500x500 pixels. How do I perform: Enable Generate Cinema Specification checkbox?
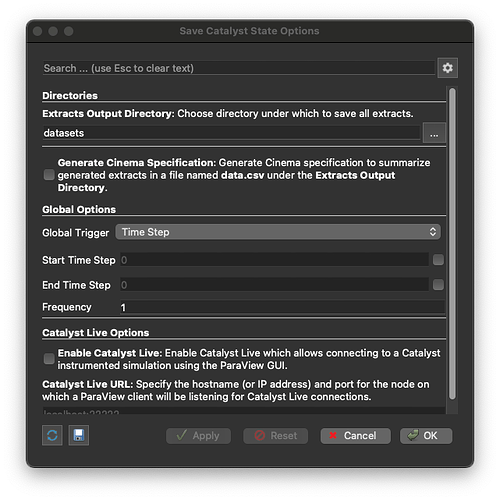tap(49, 175)
